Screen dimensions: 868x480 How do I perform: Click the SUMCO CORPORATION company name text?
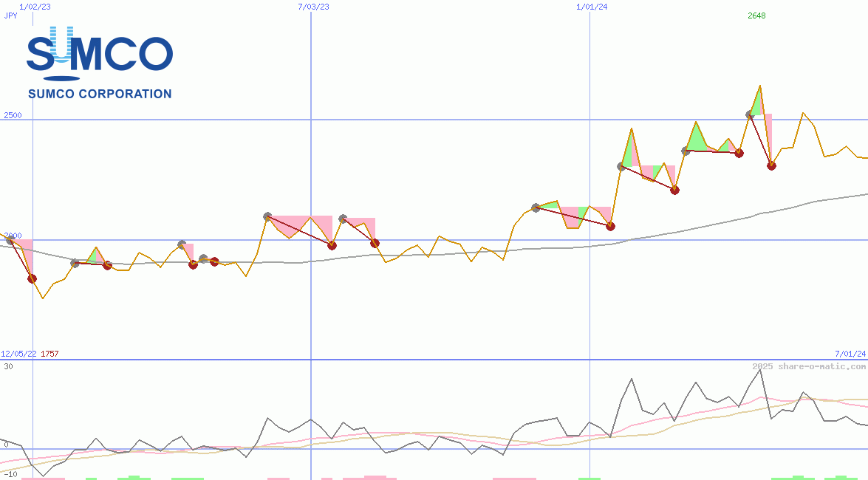tap(100, 94)
